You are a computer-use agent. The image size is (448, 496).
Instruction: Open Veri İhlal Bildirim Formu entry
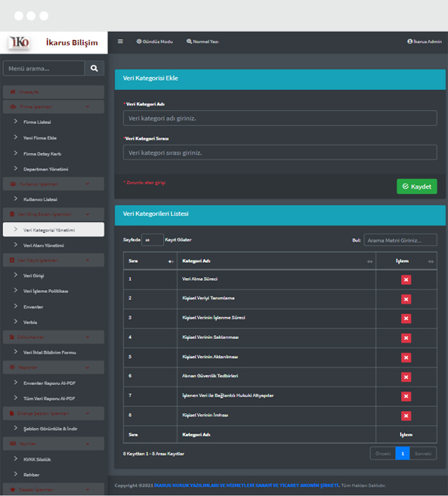(x=49, y=353)
